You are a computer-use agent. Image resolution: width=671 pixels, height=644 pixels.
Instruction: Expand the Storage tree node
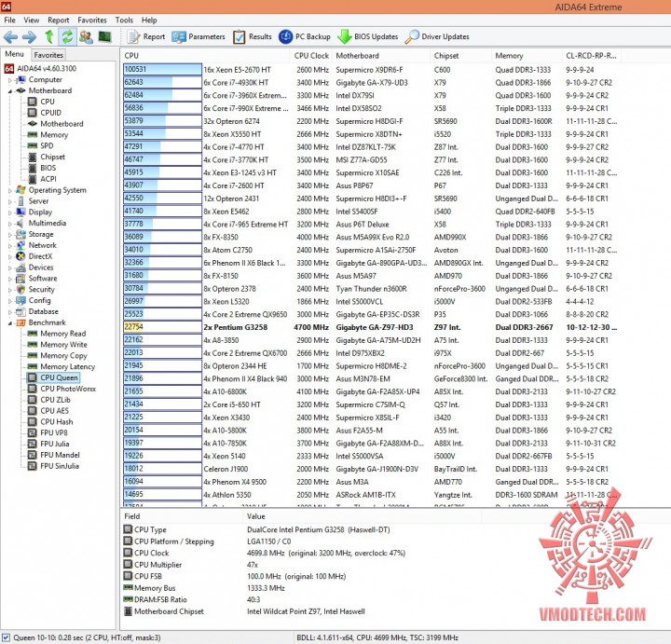[10, 235]
